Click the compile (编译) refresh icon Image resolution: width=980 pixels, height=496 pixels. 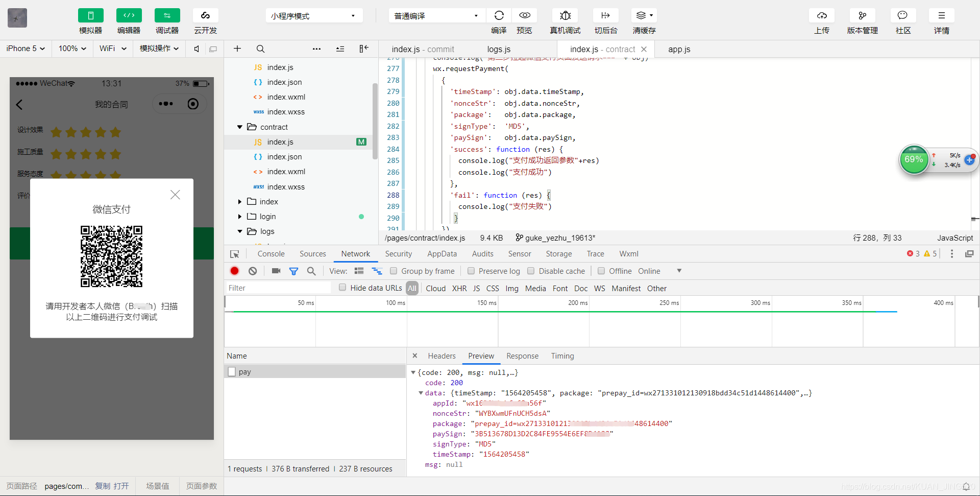[499, 15]
